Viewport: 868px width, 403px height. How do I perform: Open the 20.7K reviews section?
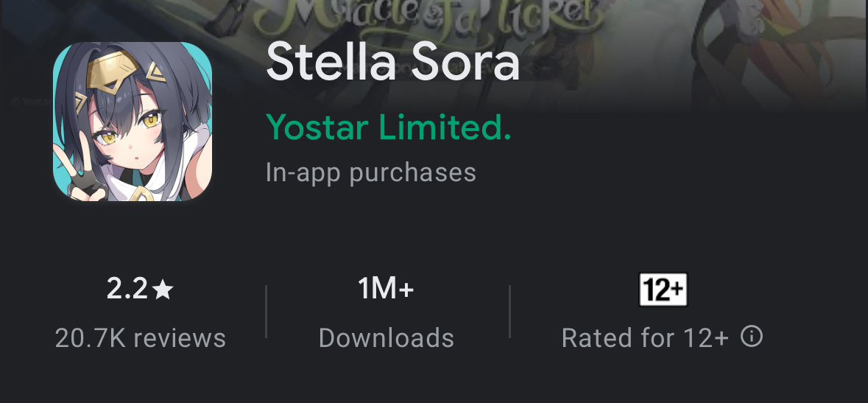click(x=140, y=338)
